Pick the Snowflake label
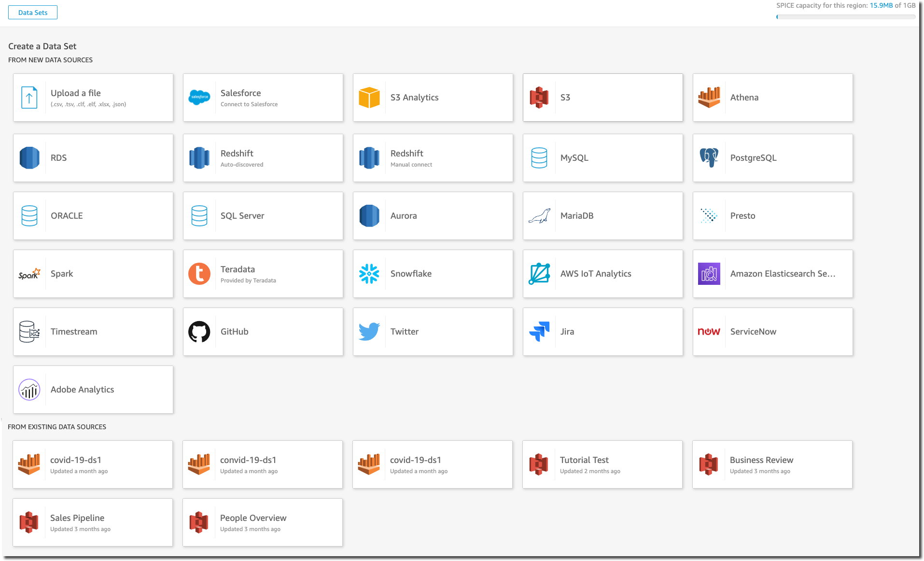 [x=411, y=274]
